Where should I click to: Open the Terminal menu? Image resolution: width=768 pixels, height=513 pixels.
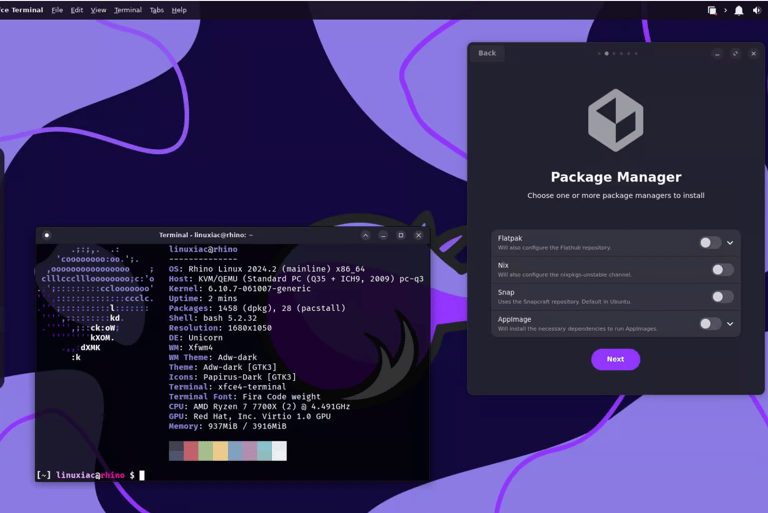[x=128, y=10]
